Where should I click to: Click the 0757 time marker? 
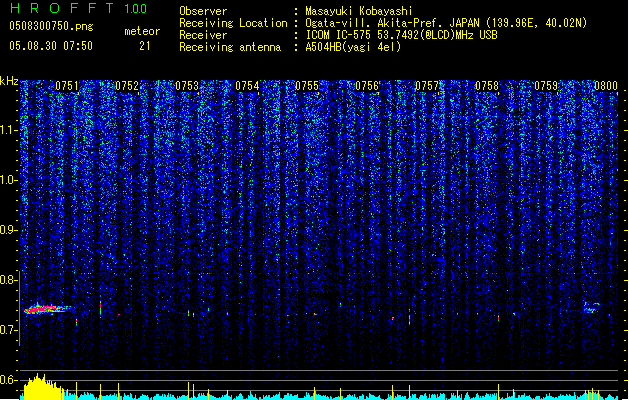427,86
